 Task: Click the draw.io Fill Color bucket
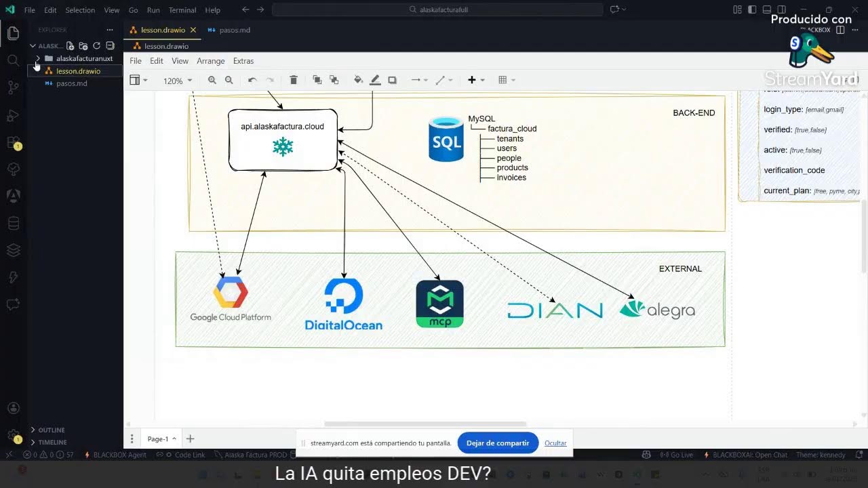tap(358, 80)
